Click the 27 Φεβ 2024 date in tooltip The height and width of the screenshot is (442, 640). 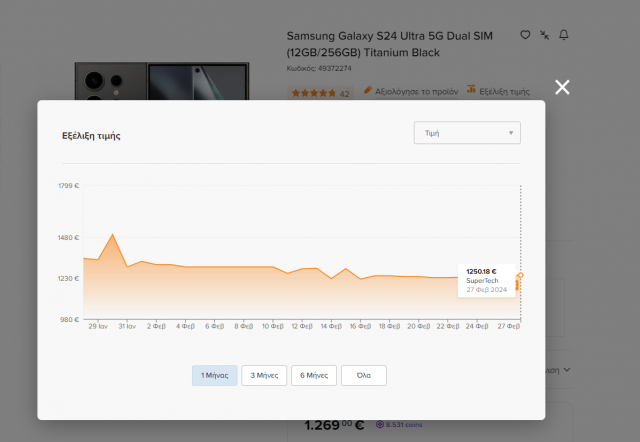[x=487, y=289]
